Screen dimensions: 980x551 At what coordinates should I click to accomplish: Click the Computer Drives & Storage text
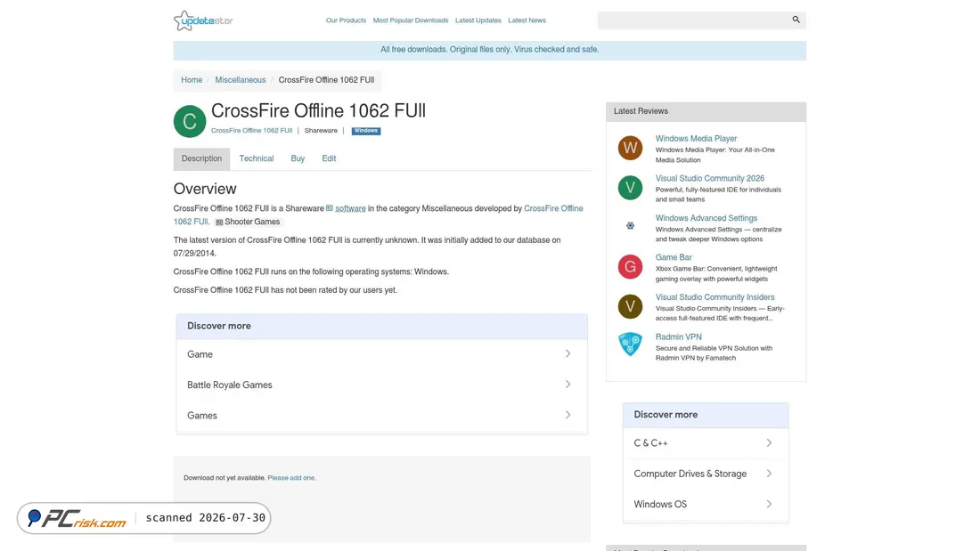click(x=690, y=474)
